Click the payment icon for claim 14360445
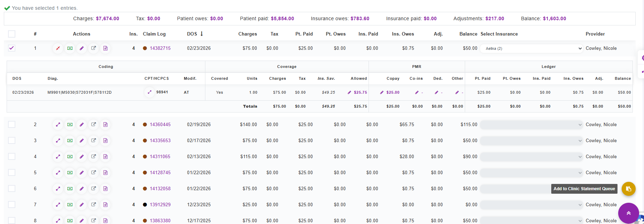644x224 pixels. point(70,124)
